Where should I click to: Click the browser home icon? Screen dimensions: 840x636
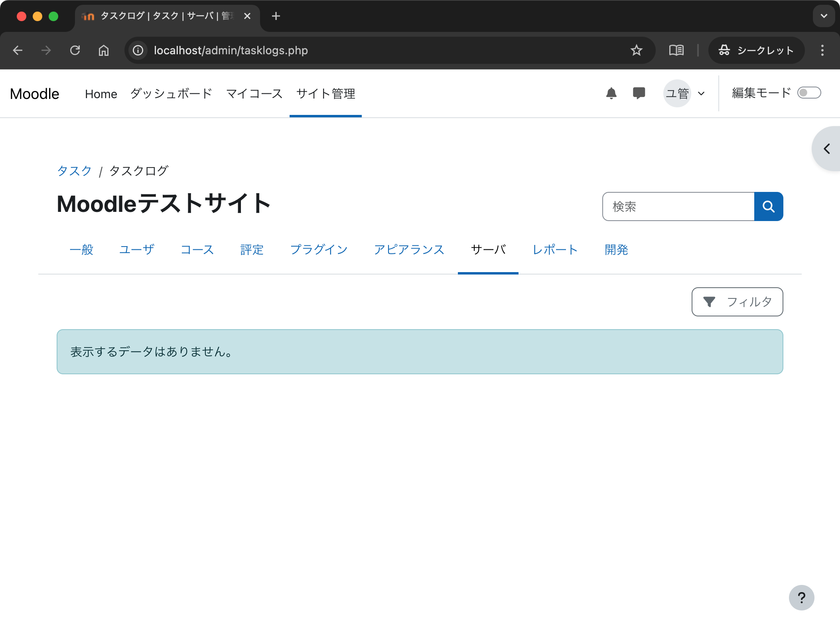tap(104, 50)
